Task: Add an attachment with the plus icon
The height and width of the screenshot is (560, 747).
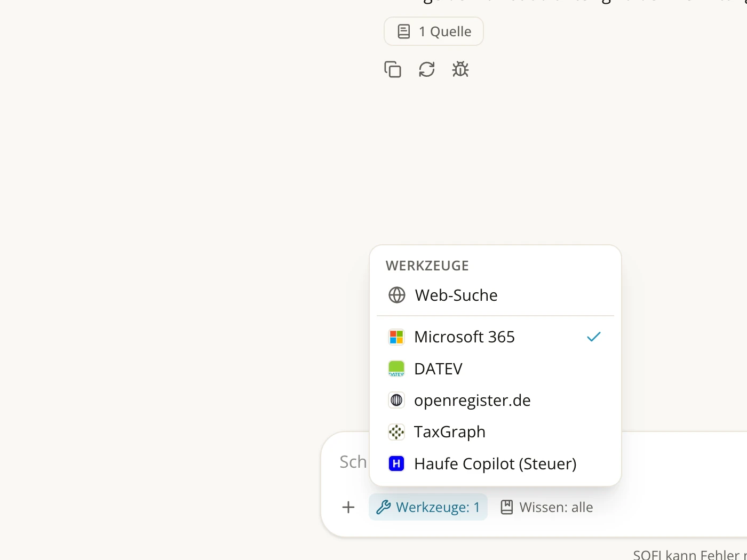Action: pos(348,507)
